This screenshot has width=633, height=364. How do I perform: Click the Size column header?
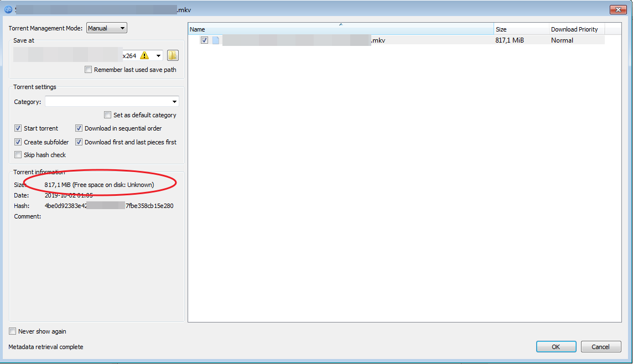coord(521,28)
